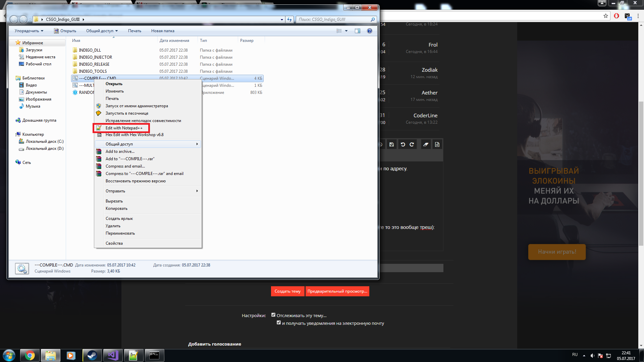Sort files by Размер column
Viewport: 644px width, 362px height.
click(x=247, y=41)
